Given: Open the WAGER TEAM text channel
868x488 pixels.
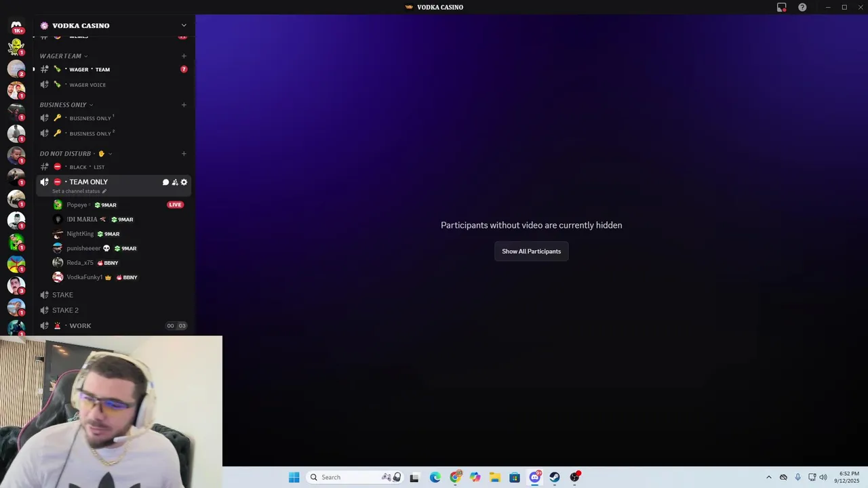Looking at the screenshot, I should click(113, 69).
